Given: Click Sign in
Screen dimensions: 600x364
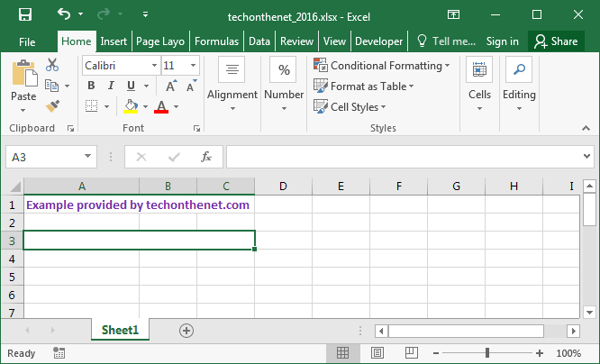Looking at the screenshot, I should pos(503,41).
